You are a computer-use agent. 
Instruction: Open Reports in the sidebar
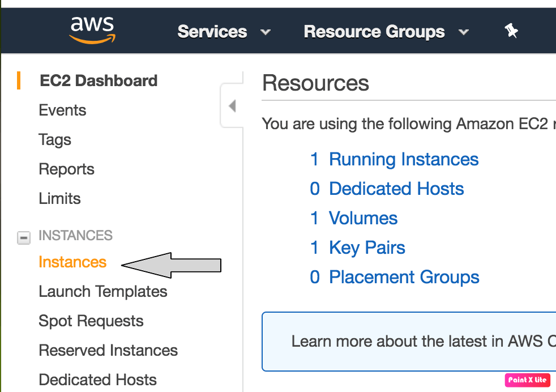tap(67, 169)
